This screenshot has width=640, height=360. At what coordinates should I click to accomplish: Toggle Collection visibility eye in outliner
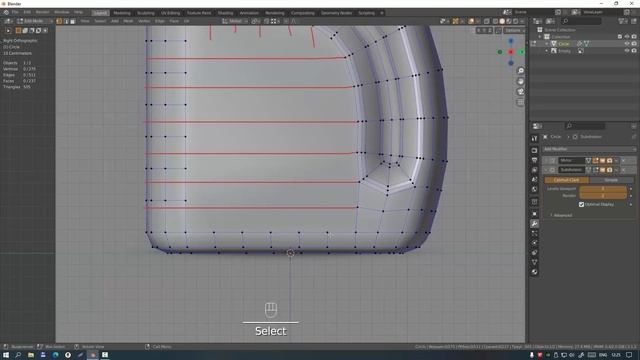tap(627, 37)
